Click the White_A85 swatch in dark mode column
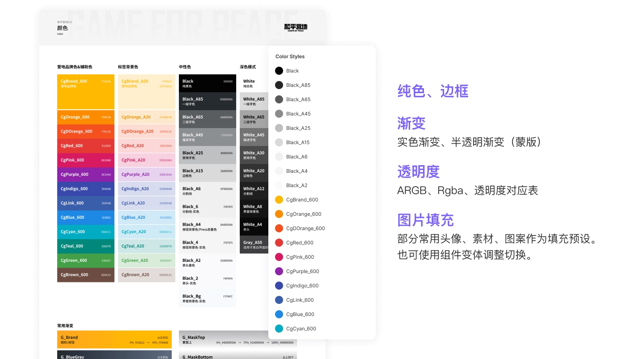The width and height of the screenshot is (644, 359). click(x=254, y=101)
